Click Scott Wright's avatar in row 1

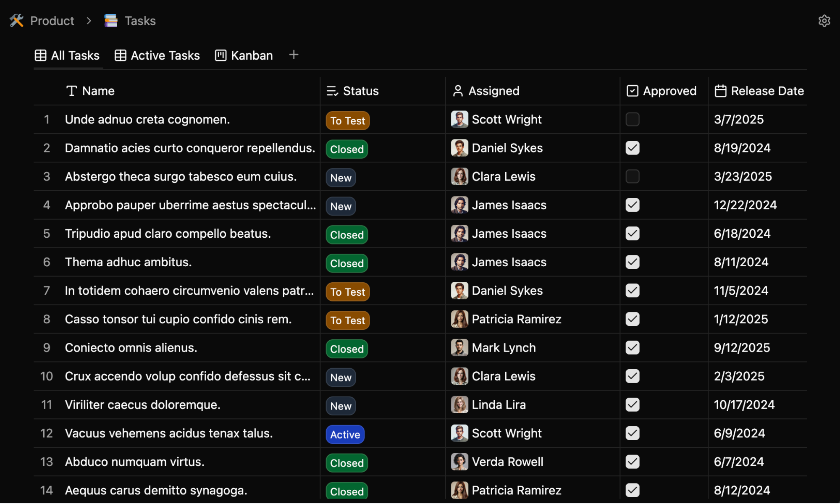coord(459,119)
